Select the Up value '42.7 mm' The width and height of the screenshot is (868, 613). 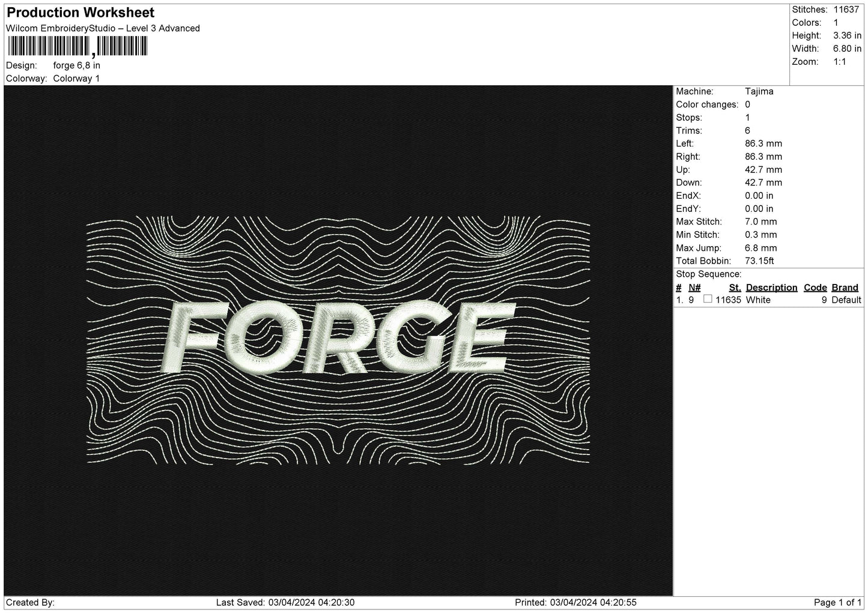pyautogui.click(x=763, y=169)
